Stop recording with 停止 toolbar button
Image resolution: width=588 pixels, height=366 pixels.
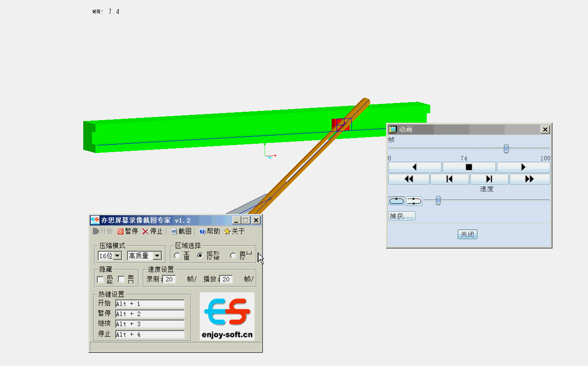point(152,231)
